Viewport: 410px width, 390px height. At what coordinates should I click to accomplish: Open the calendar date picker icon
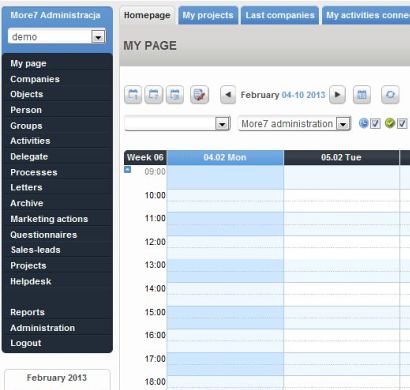[362, 95]
